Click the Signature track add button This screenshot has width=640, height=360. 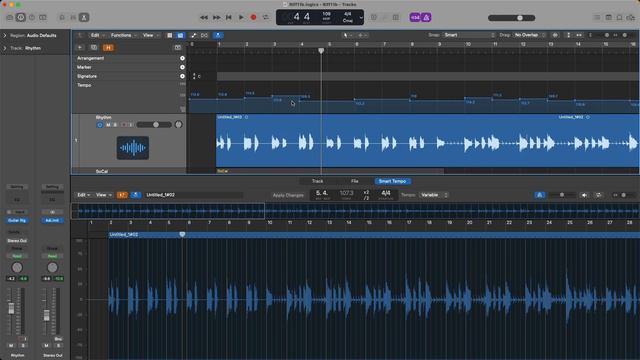pos(182,76)
